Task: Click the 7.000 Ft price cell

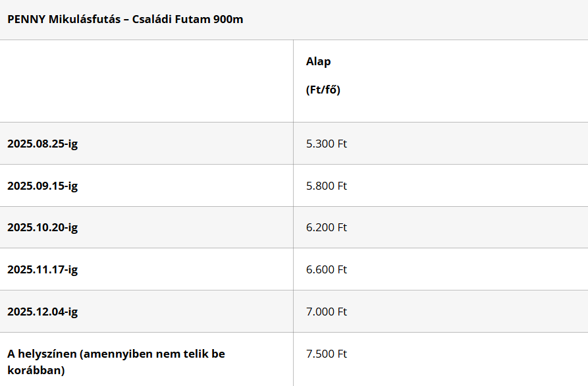Action: [x=326, y=312]
